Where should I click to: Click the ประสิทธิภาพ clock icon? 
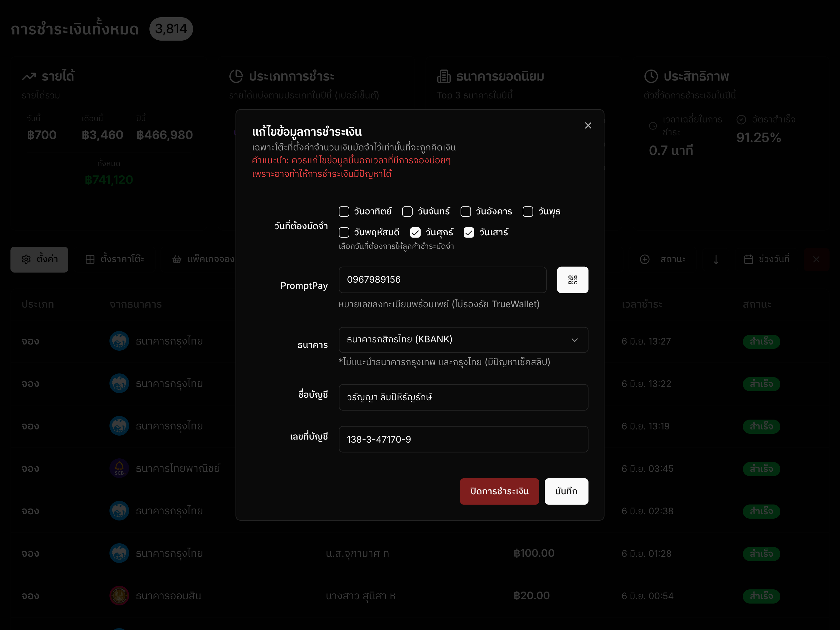tap(651, 76)
